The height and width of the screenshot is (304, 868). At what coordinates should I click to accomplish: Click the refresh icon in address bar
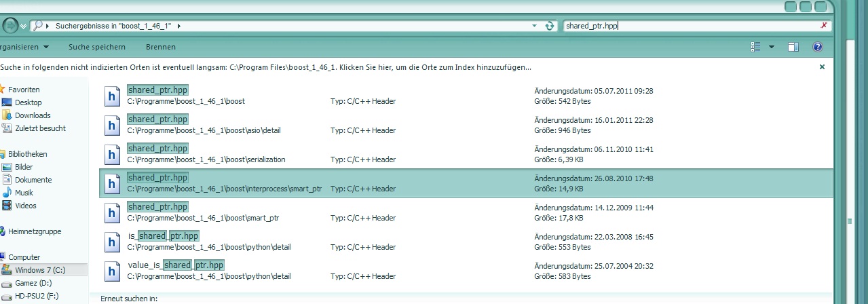click(x=550, y=26)
